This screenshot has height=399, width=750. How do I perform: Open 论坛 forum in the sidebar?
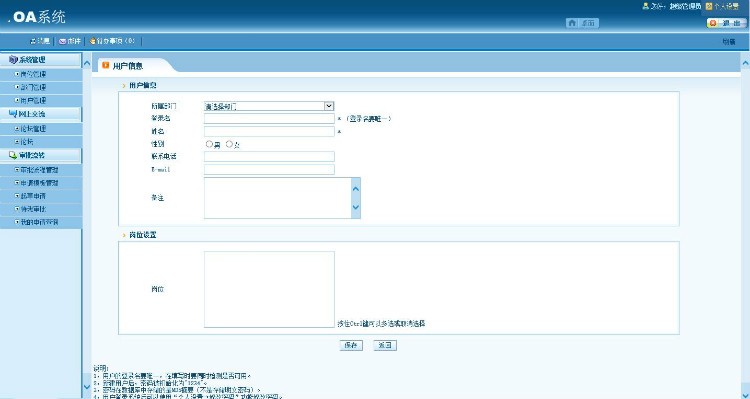point(41,142)
